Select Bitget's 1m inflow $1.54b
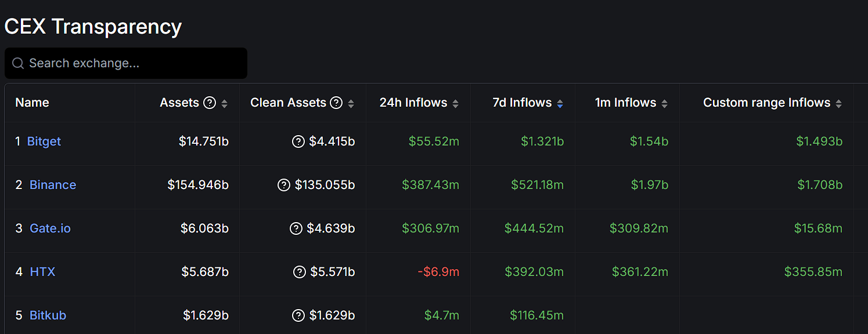The width and height of the screenshot is (868, 334). (649, 141)
